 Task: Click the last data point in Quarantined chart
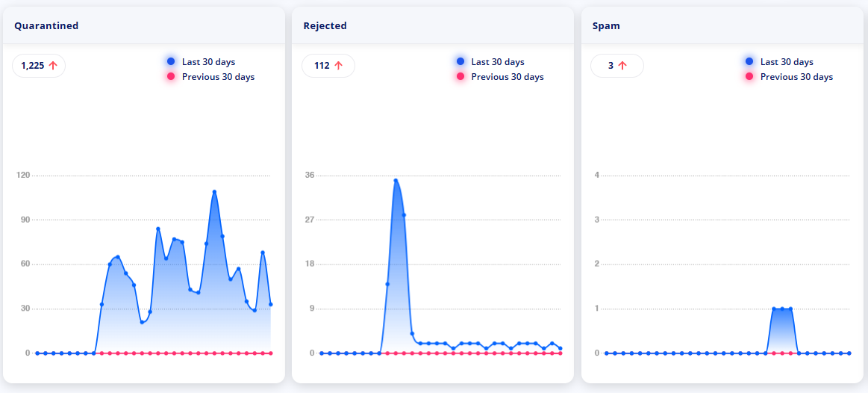[x=271, y=304]
